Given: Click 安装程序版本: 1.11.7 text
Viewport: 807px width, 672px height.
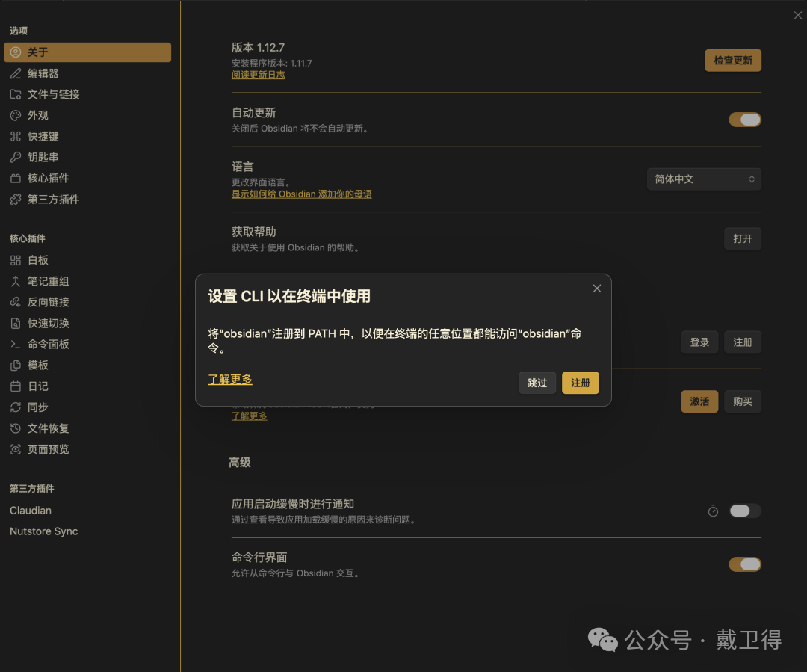Looking at the screenshot, I should 271,64.
